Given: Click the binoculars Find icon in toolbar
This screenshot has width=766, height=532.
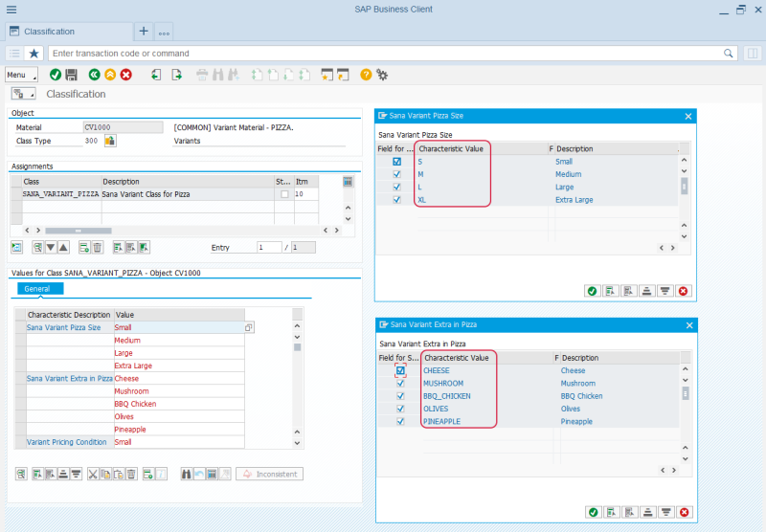Looking at the screenshot, I should click(x=218, y=75).
